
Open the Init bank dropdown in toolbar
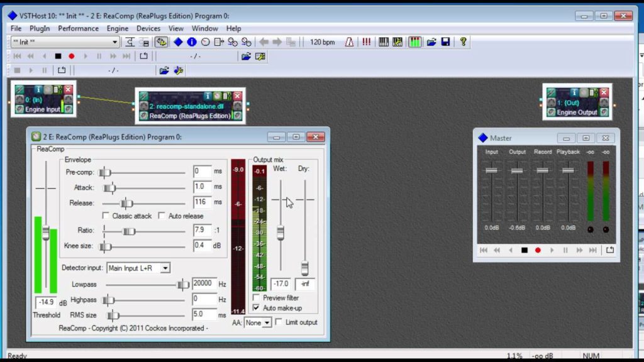[x=65, y=42]
